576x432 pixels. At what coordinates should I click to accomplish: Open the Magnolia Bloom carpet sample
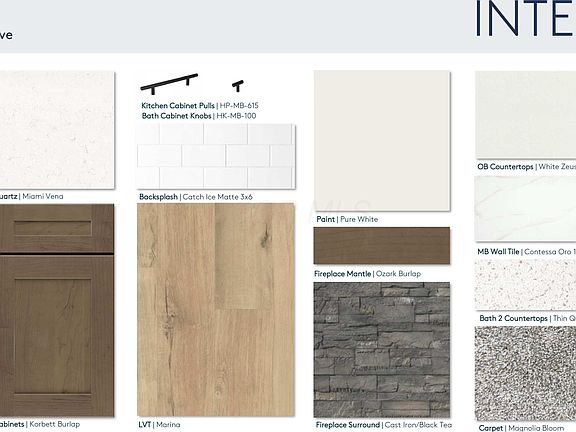coord(526,374)
